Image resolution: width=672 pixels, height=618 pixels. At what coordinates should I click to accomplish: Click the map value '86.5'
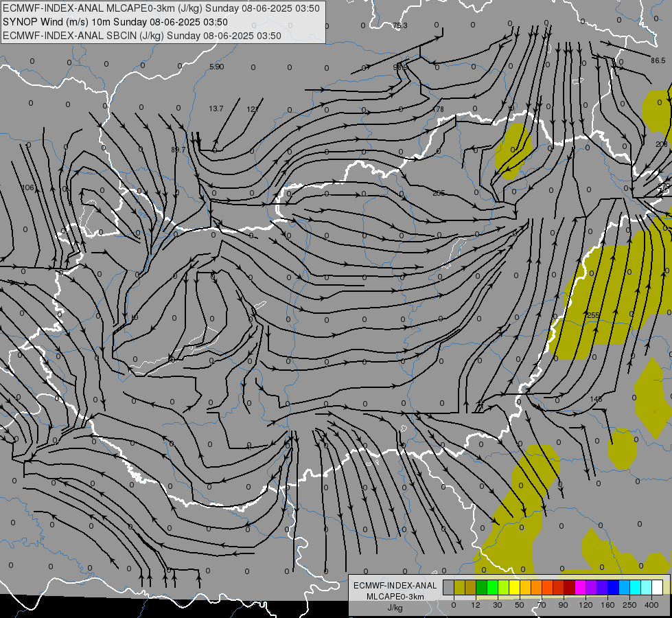[658, 61]
